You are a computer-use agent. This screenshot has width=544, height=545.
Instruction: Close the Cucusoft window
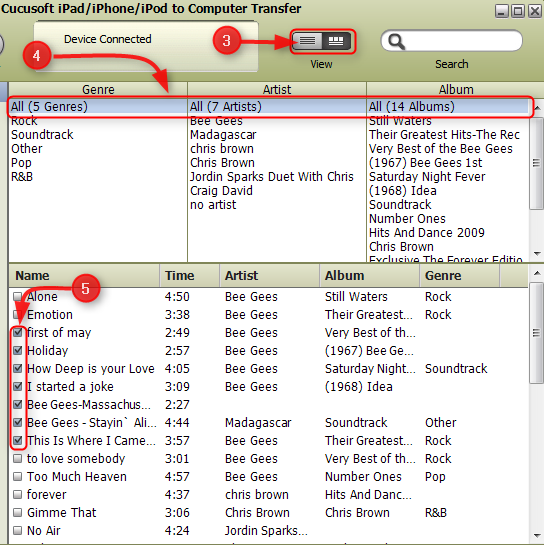point(535,11)
